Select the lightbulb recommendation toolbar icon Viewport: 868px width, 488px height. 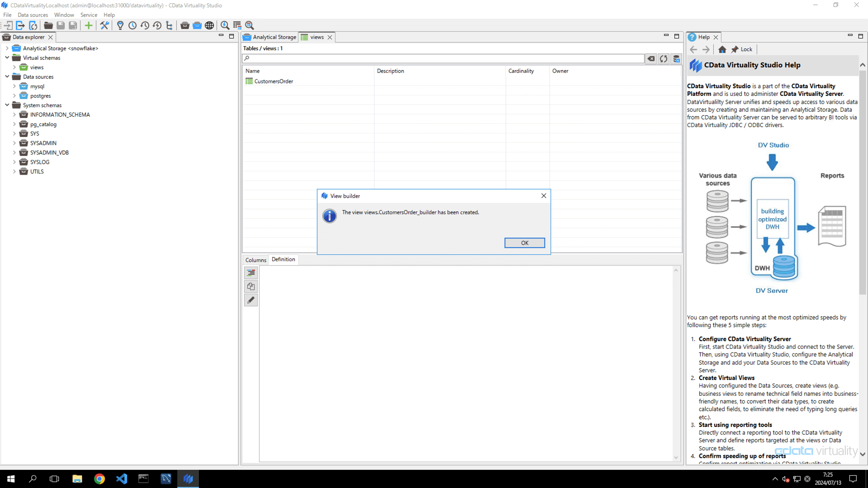pos(120,25)
